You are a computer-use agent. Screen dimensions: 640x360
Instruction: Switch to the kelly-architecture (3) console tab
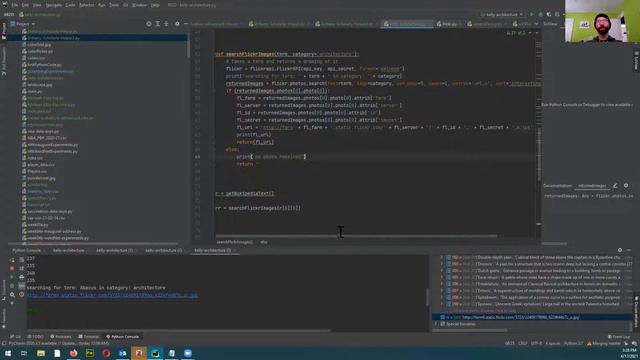tap(213, 250)
